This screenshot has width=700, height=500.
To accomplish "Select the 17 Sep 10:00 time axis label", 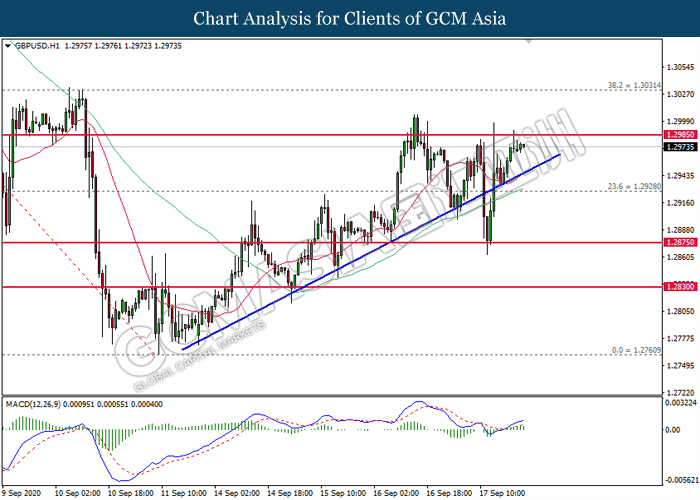I will (x=503, y=493).
